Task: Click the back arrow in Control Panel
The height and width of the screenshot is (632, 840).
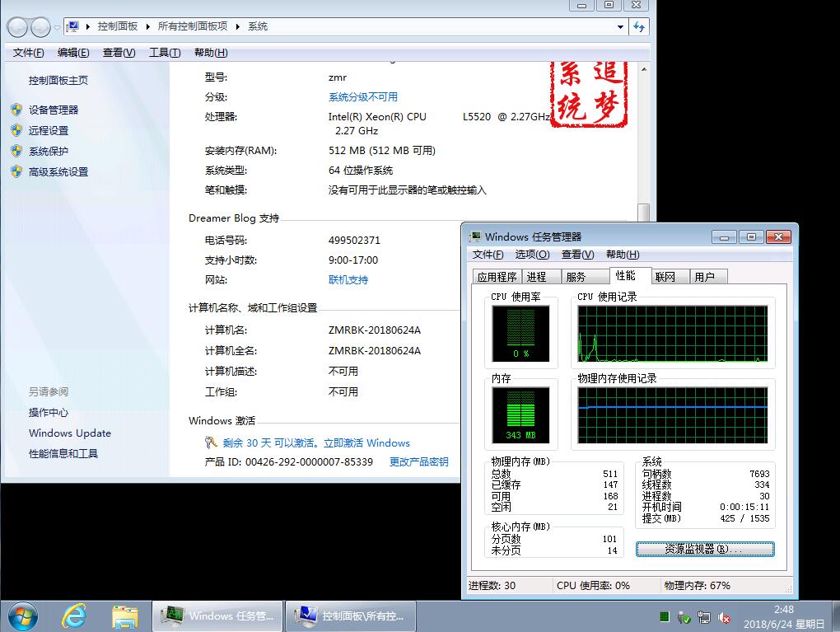Action: (x=17, y=27)
